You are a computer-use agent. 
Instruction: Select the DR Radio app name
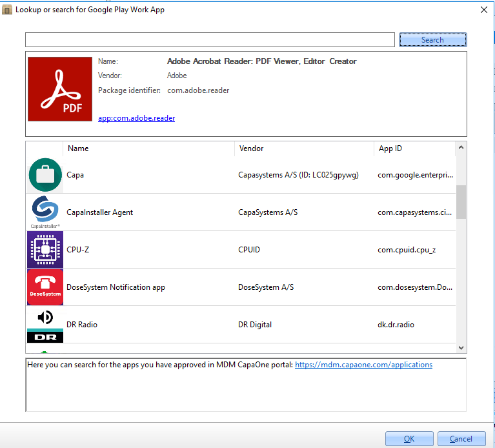click(82, 325)
